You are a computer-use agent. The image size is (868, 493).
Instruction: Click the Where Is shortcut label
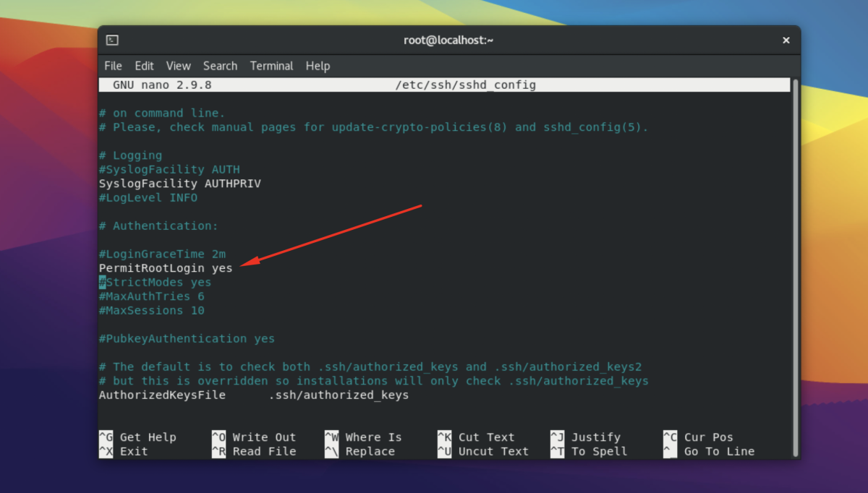click(x=373, y=437)
